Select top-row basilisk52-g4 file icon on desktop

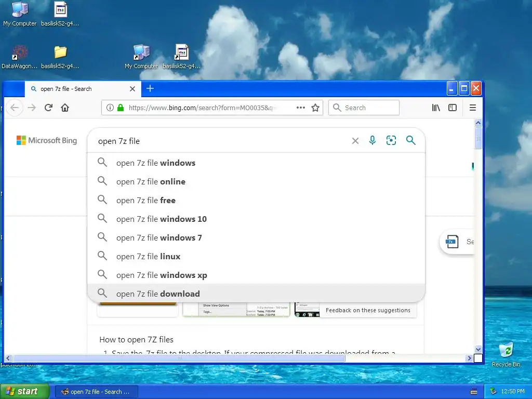[60, 14]
